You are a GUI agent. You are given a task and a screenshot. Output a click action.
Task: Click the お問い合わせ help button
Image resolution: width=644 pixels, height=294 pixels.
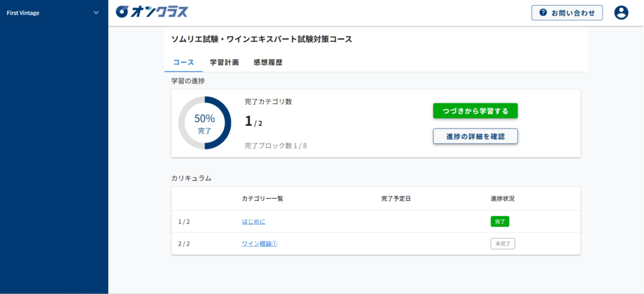[x=567, y=13]
